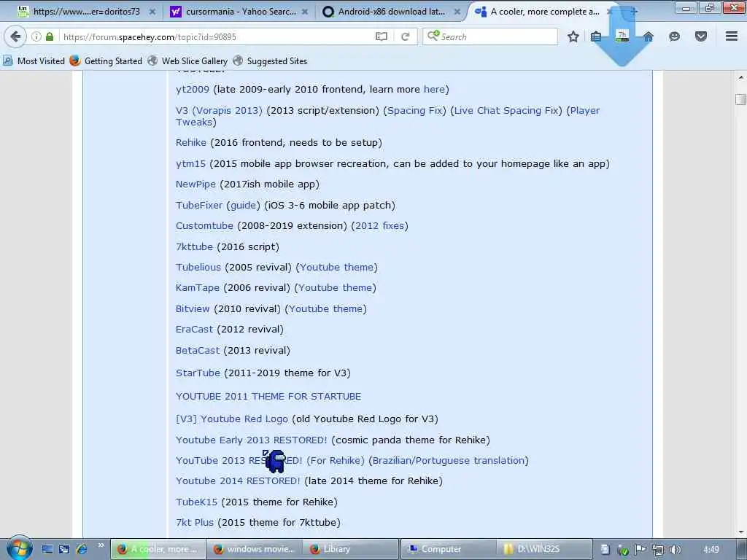Follow the 'here' learn more link
Viewport: 747px width, 560px height.
tap(434, 89)
